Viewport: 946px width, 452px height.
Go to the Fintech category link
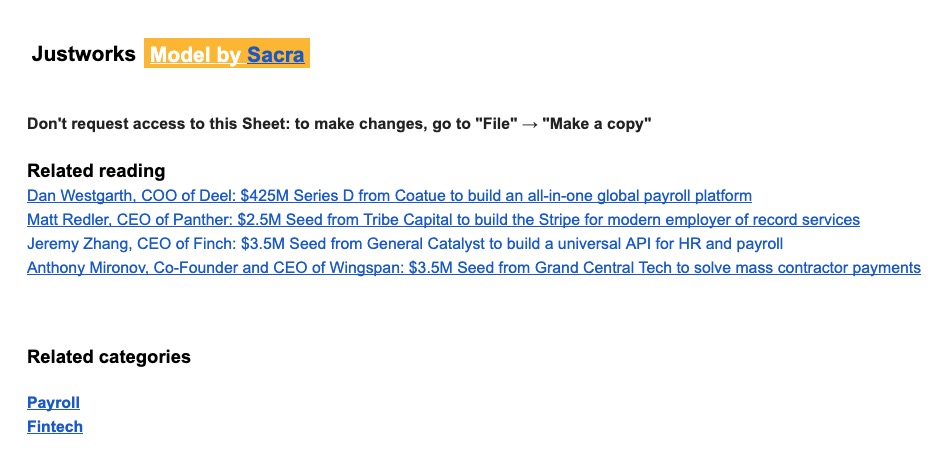pyautogui.click(x=55, y=427)
